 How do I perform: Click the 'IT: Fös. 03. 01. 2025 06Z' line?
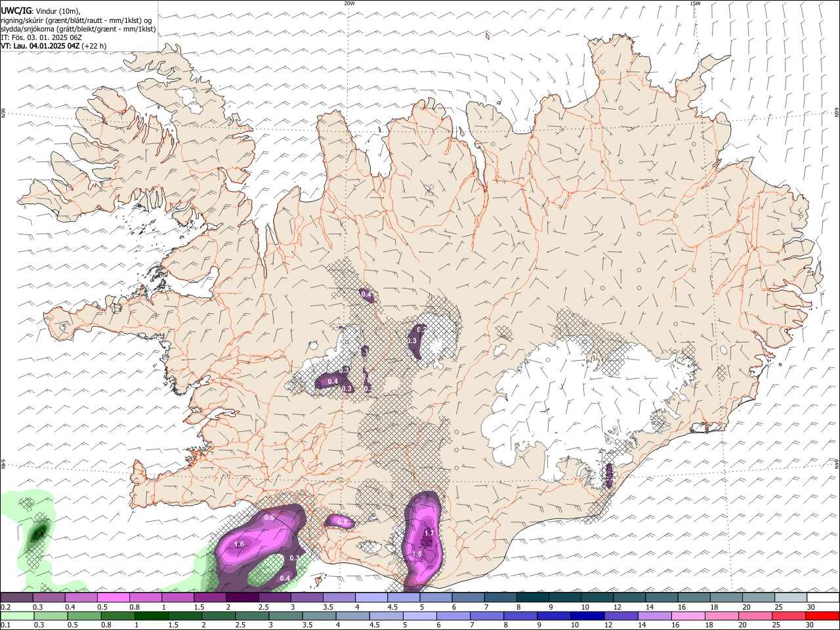click(x=41, y=37)
